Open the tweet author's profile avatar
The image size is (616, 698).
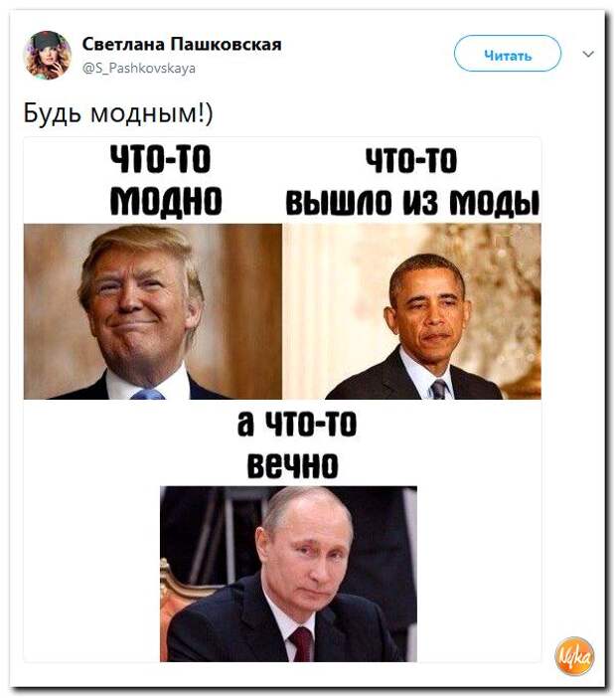point(47,56)
